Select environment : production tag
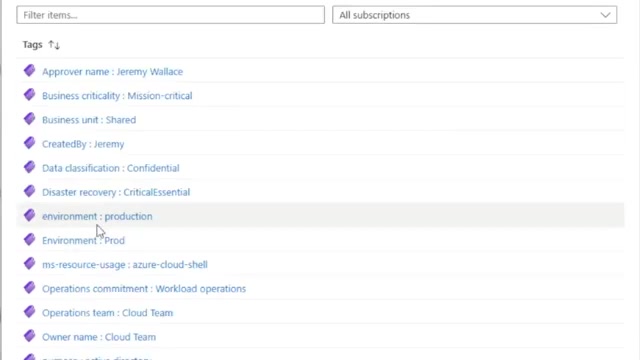Image resolution: width=640 pixels, height=360 pixels. [x=97, y=216]
